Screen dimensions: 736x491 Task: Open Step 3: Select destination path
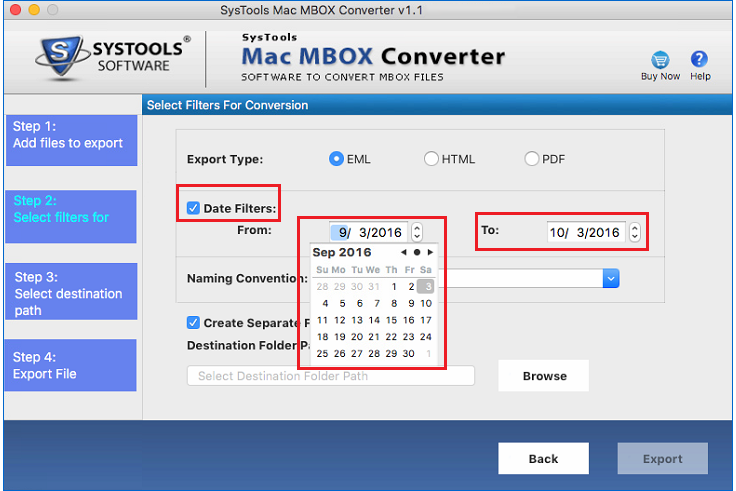coord(70,293)
